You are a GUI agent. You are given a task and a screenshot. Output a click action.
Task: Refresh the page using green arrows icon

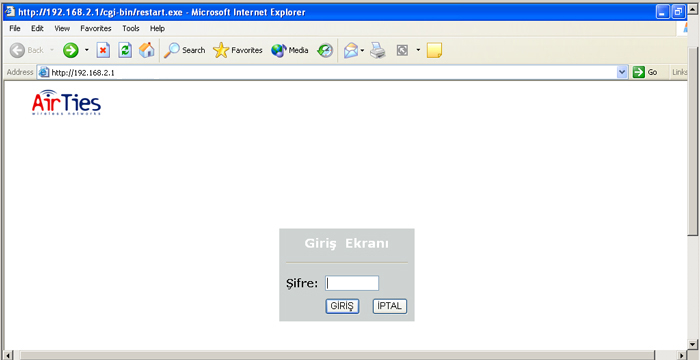125,50
